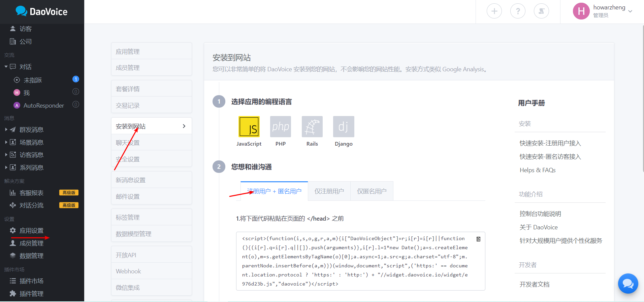Choose the Rails language icon

(x=312, y=126)
